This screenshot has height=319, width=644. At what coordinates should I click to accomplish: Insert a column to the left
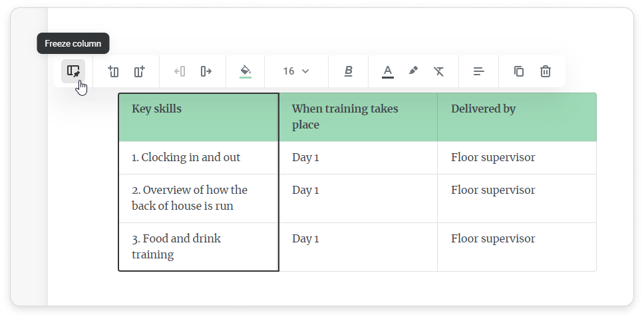[x=113, y=71]
